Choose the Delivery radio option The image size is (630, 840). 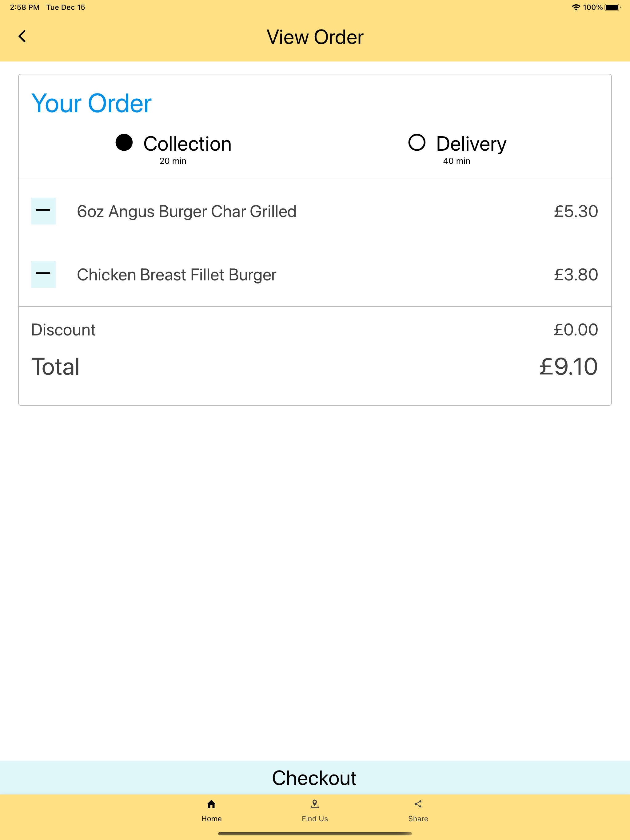coord(417,143)
